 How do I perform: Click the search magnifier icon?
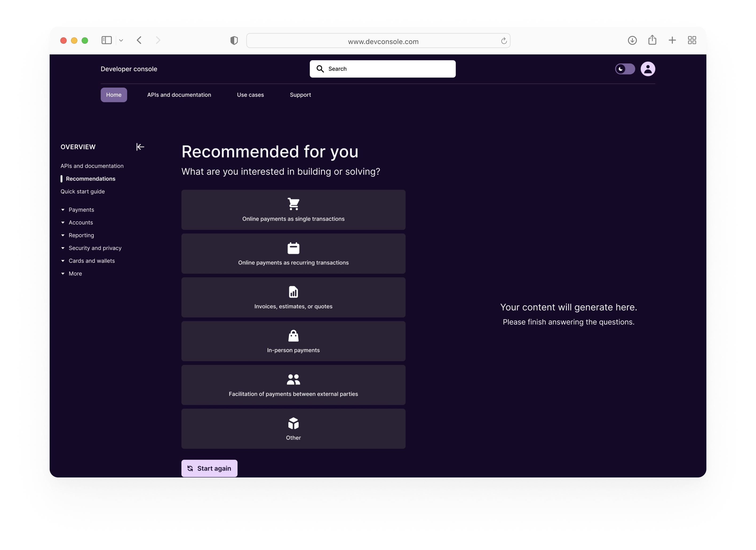coord(320,69)
